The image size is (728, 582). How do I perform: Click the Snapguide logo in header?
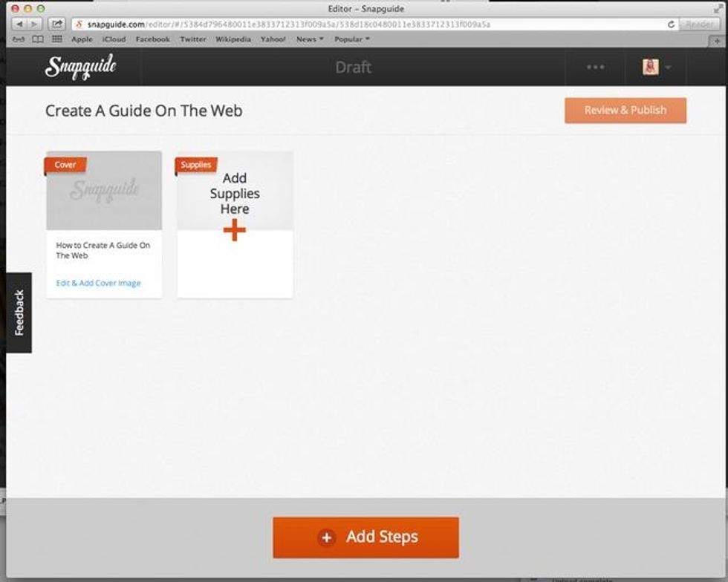click(81, 67)
